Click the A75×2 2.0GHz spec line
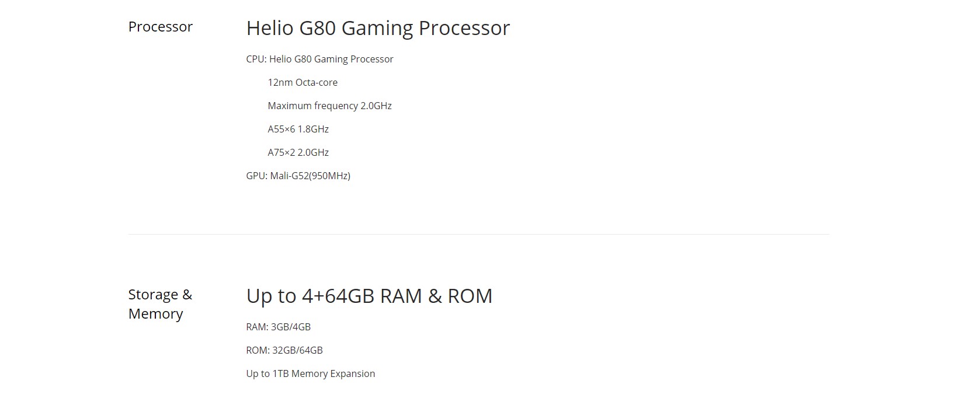Viewport: 980px width, 419px height. click(298, 152)
